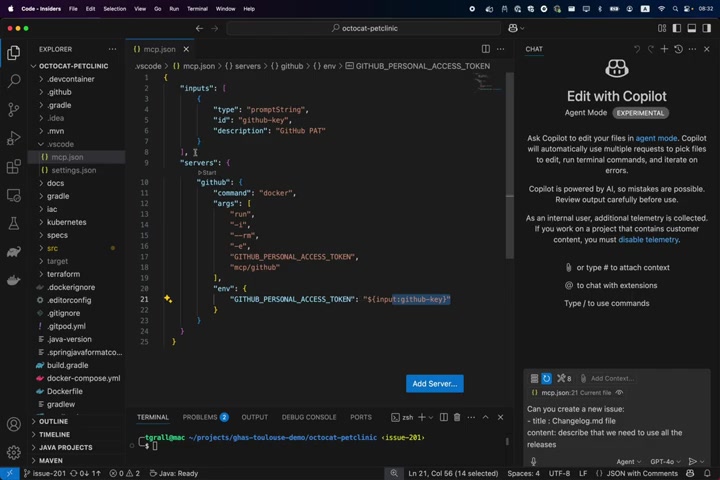The height and width of the screenshot is (480, 720).
Task: Open the Source Control view
Action: pyautogui.click(x=13, y=109)
